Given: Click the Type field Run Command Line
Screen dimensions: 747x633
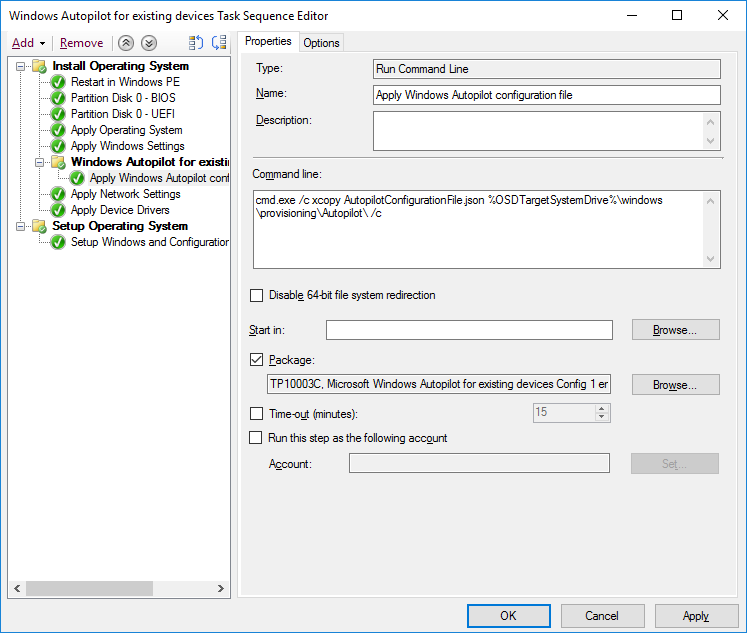Looking at the screenshot, I should (546, 69).
